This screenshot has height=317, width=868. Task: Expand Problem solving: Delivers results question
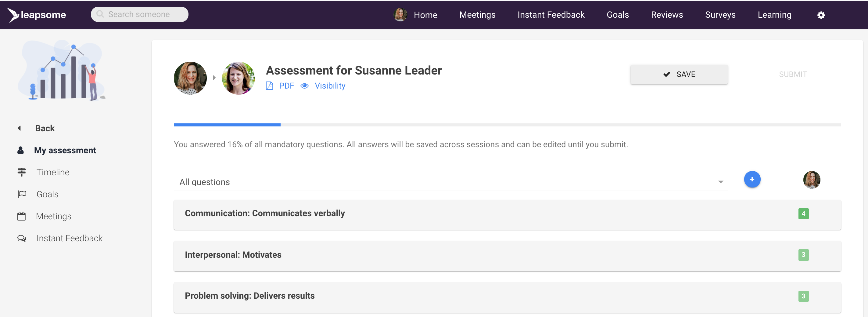pyautogui.click(x=507, y=297)
